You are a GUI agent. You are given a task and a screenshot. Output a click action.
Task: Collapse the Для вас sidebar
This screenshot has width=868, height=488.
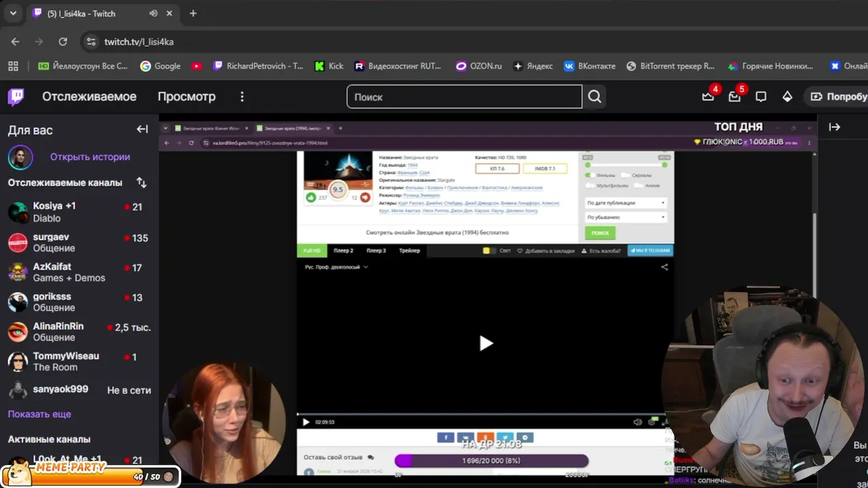142,129
